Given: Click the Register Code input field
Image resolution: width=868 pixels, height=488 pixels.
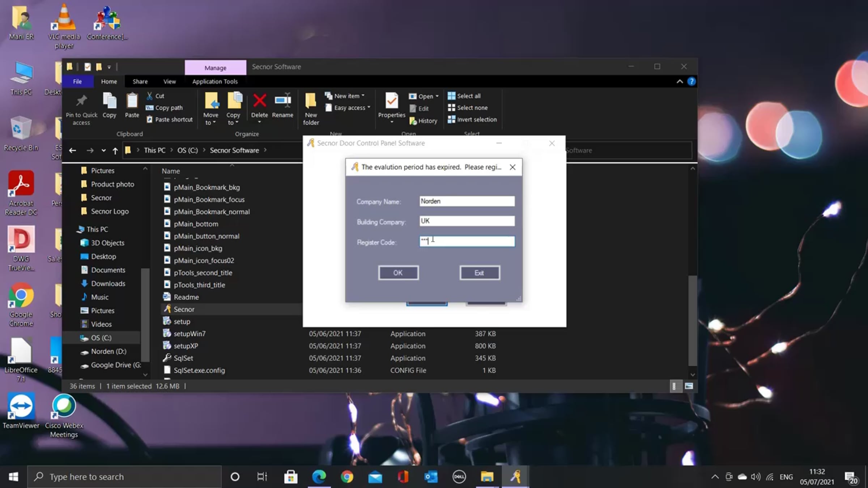Looking at the screenshot, I should click(x=467, y=241).
